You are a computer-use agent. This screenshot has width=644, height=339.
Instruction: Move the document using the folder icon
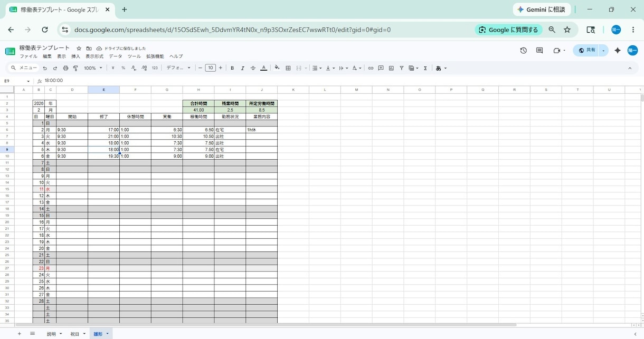pos(89,49)
